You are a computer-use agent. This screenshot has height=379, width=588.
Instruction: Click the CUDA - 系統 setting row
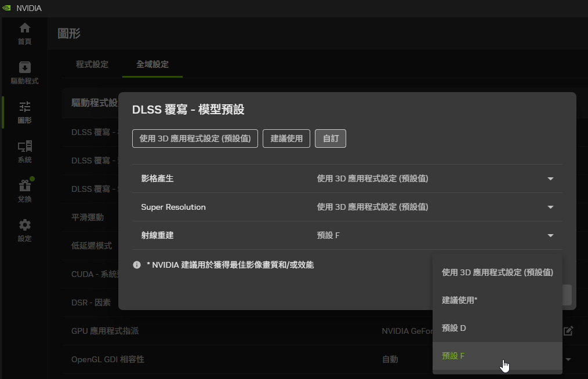(x=95, y=275)
